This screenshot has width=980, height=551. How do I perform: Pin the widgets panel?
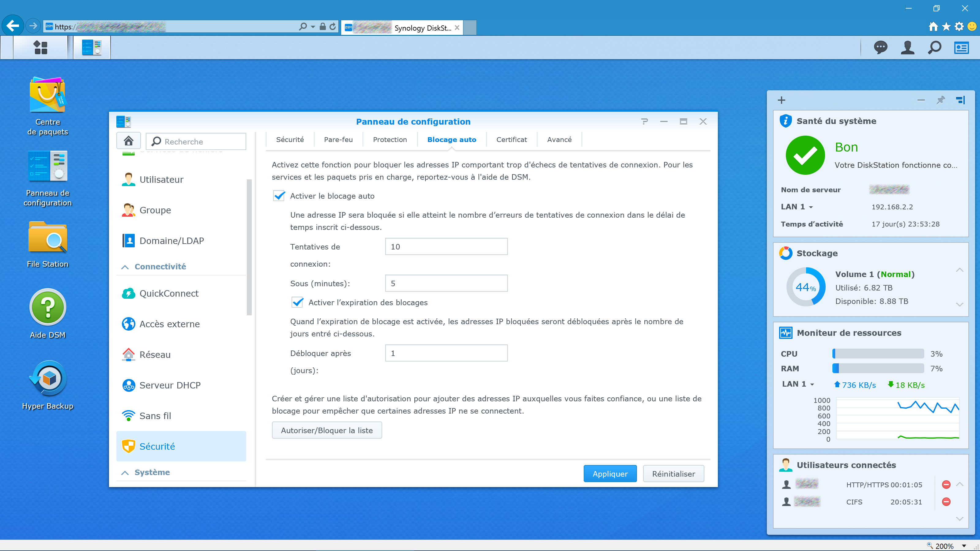pos(940,100)
